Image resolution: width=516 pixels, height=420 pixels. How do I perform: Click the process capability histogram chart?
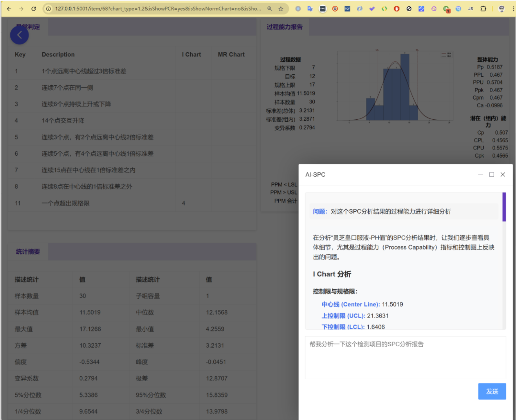click(395, 86)
